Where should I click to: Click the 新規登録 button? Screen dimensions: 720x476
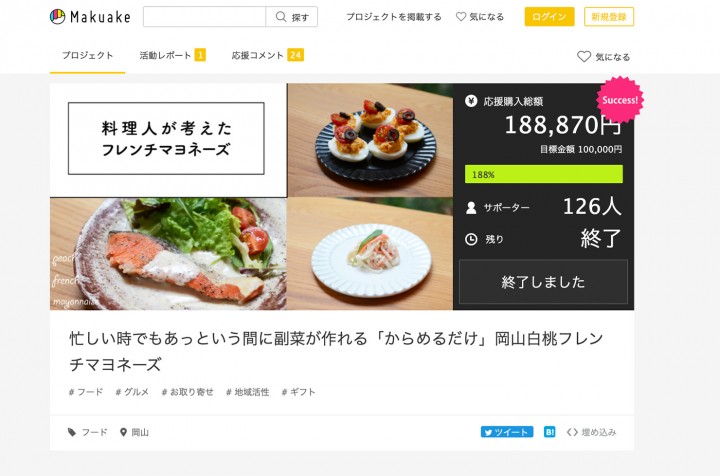pos(609,17)
